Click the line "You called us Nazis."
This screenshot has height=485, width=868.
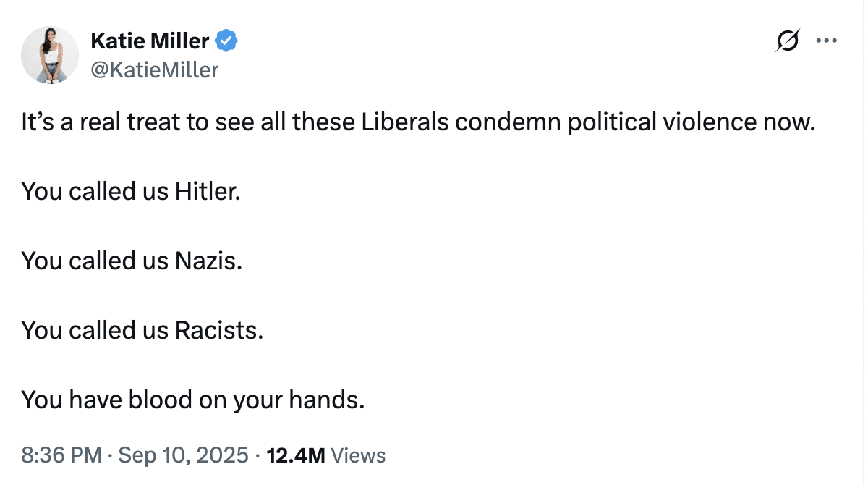click(132, 261)
